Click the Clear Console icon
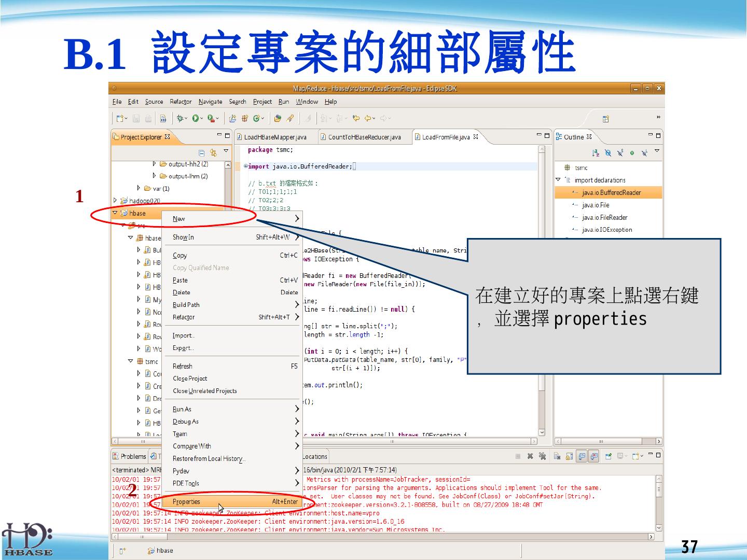 tap(557, 456)
